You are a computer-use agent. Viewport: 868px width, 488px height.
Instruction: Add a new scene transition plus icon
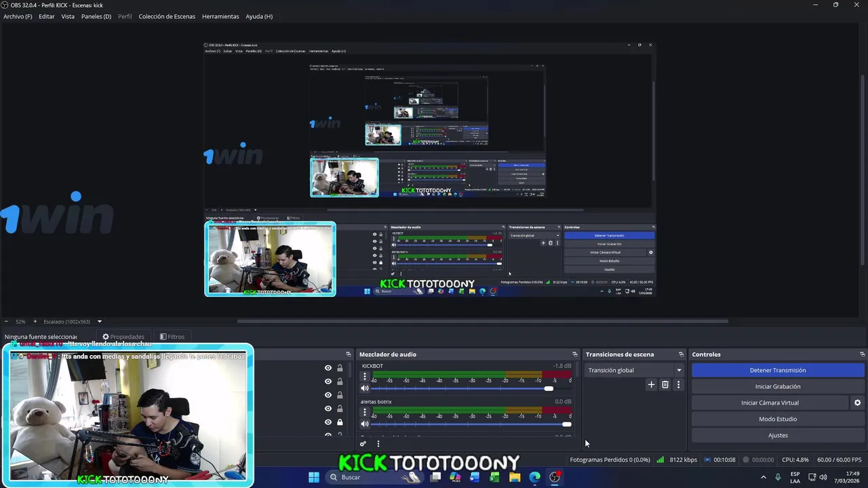click(x=651, y=385)
